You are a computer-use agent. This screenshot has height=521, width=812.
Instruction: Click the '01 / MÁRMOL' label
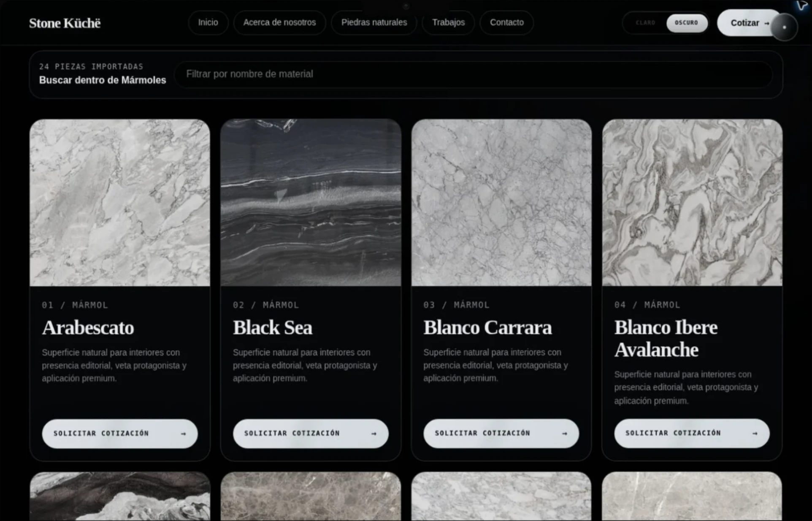pyautogui.click(x=75, y=305)
